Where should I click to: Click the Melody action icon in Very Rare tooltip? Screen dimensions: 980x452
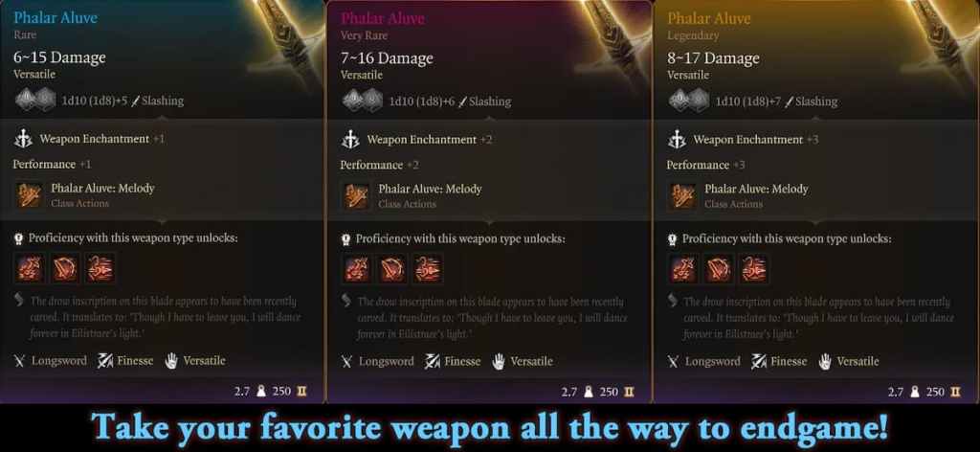pos(357,195)
